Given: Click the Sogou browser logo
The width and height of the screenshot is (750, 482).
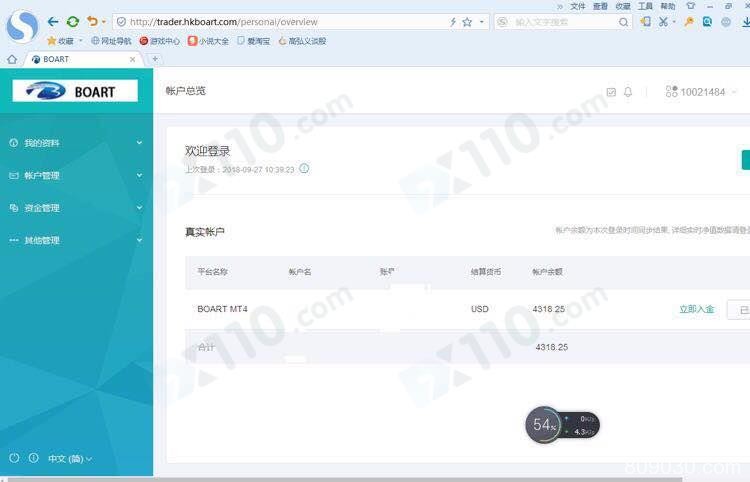Looking at the screenshot, I should click(x=22, y=27).
